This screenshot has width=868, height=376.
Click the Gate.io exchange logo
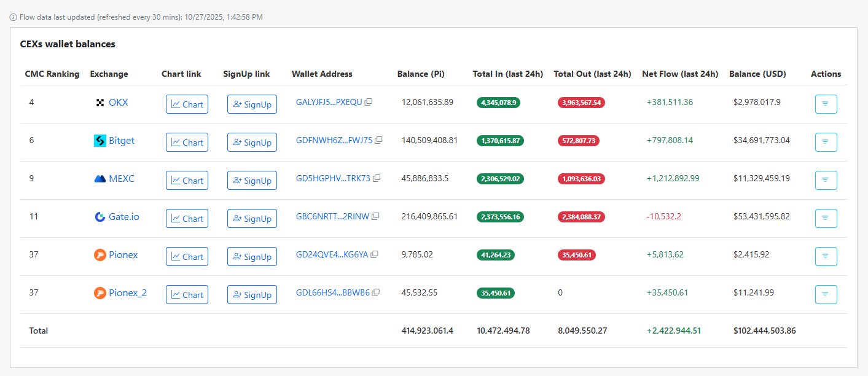pyautogui.click(x=100, y=217)
